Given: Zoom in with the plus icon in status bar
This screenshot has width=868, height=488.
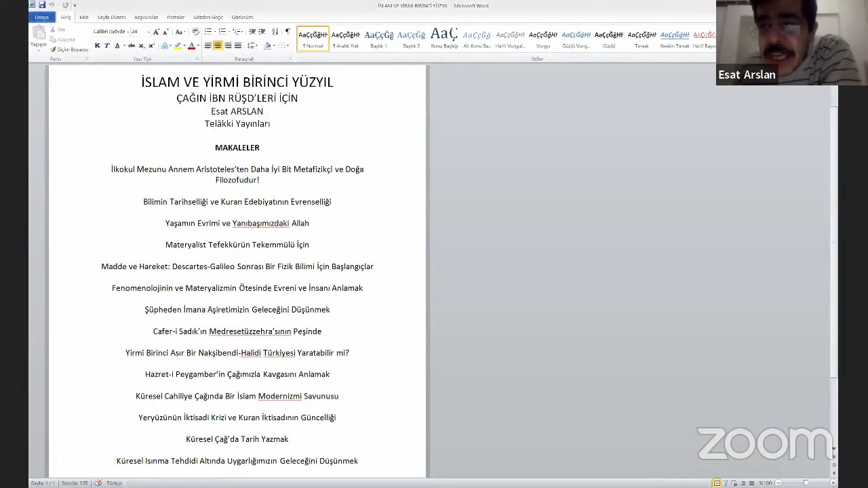Looking at the screenshot, I should (833, 483).
